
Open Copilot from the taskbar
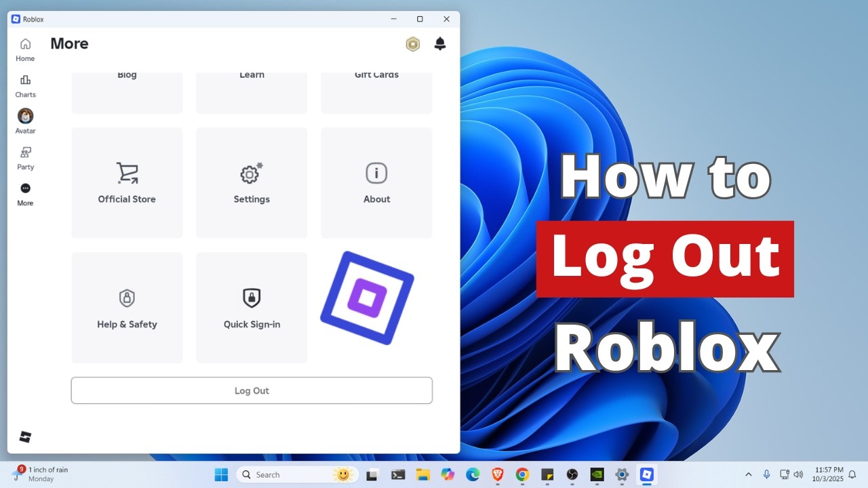pyautogui.click(x=448, y=474)
